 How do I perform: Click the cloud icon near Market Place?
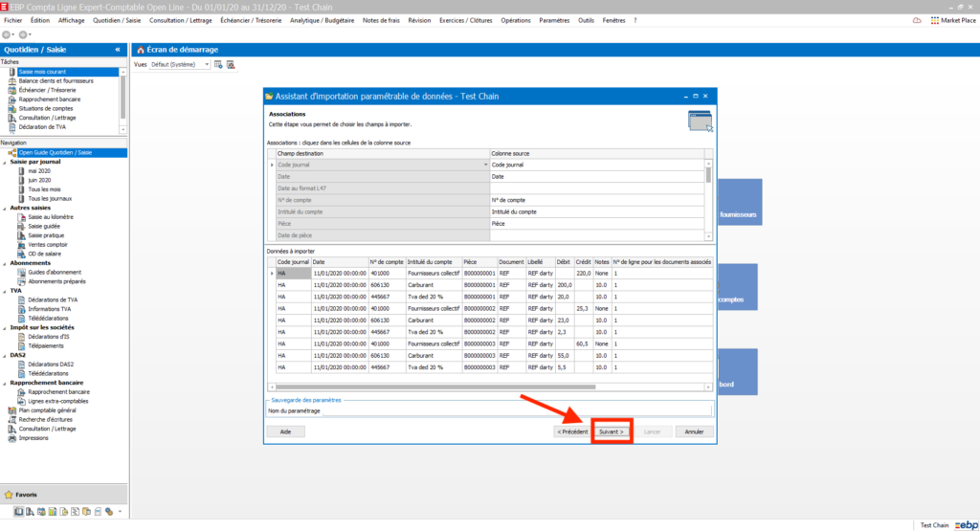click(917, 21)
